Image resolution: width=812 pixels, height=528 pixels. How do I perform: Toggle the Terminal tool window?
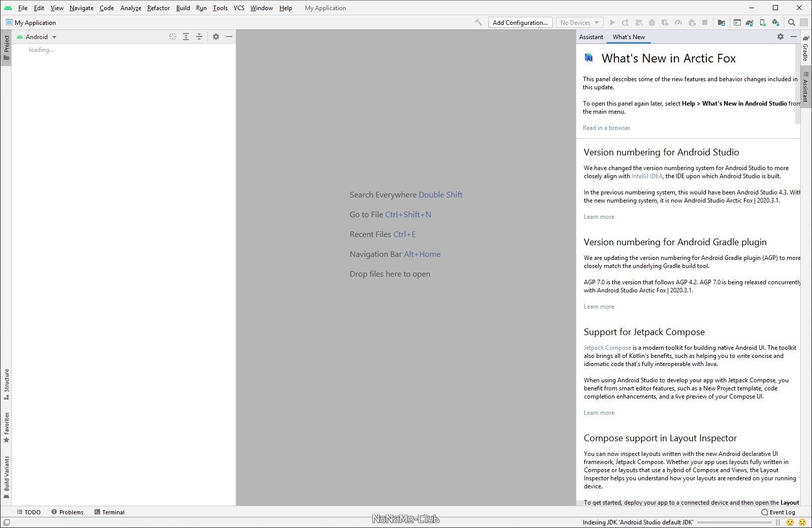tap(109, 512)
